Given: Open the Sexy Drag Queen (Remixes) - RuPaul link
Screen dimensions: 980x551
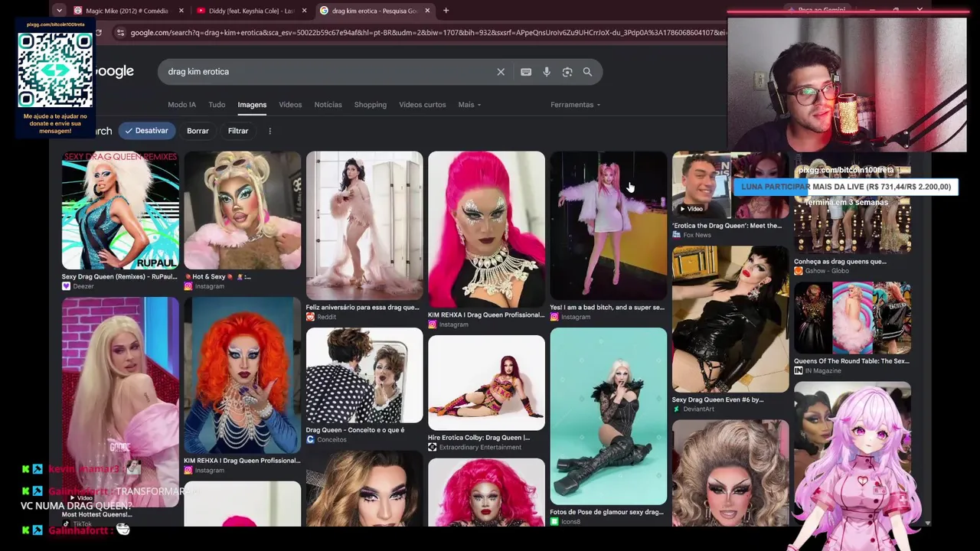Looking at the screenshot, I should (119, 277).
